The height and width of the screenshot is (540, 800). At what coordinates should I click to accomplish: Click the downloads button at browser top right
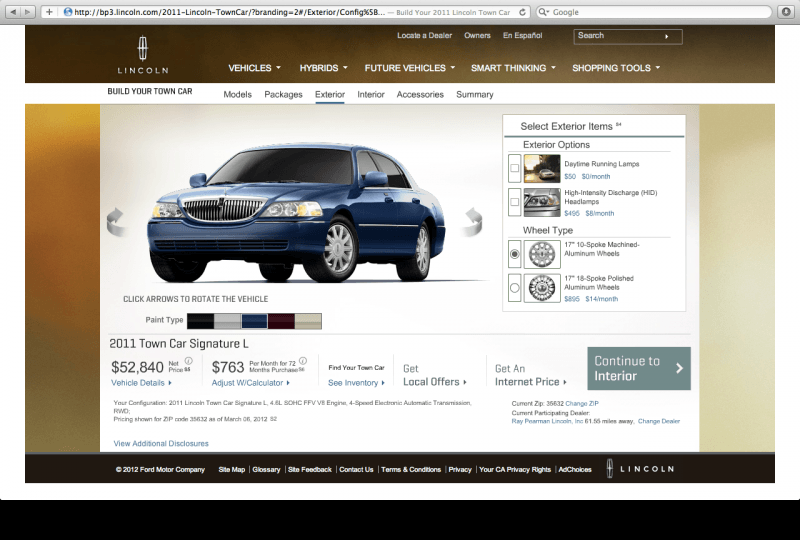[x=786, y=12]
